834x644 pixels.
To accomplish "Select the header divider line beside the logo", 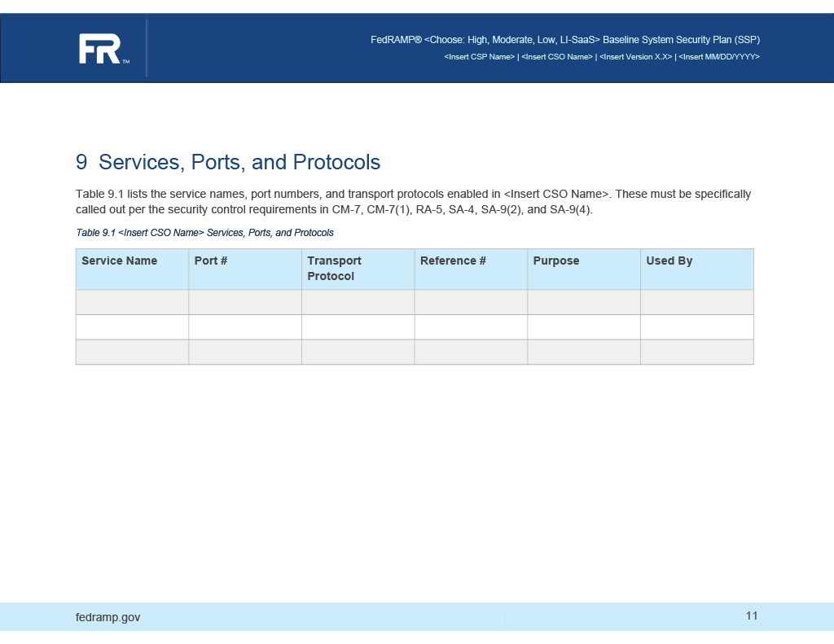I will tap(147, 48).
